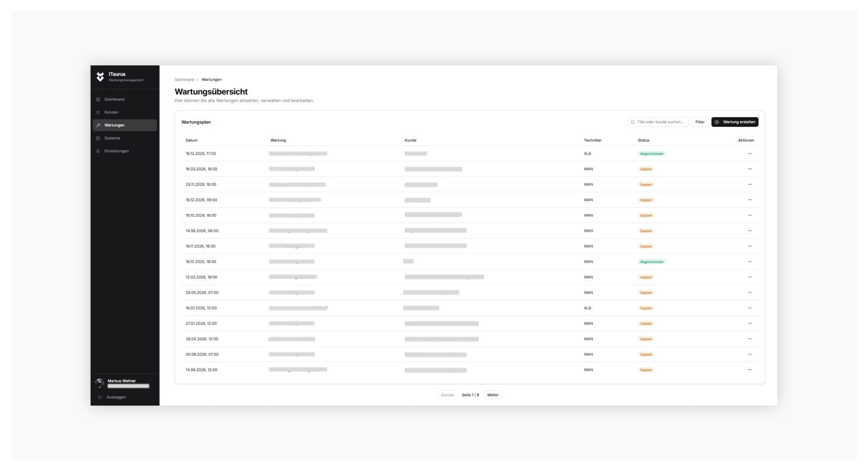The height and width of the screenshot is (471, 868).
Task: Click the iTaurus bull logo
Action: point(100,76)
